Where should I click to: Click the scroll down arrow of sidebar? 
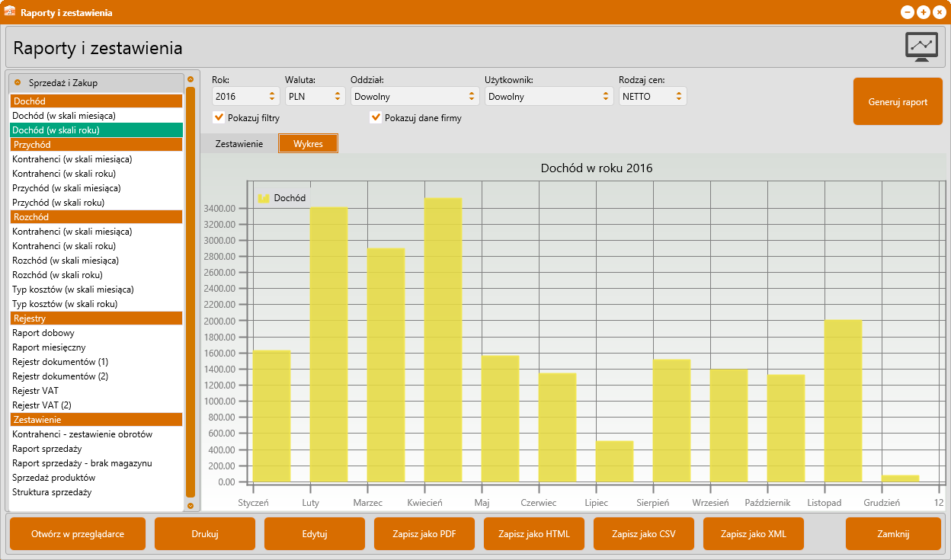tap(191, 505)
